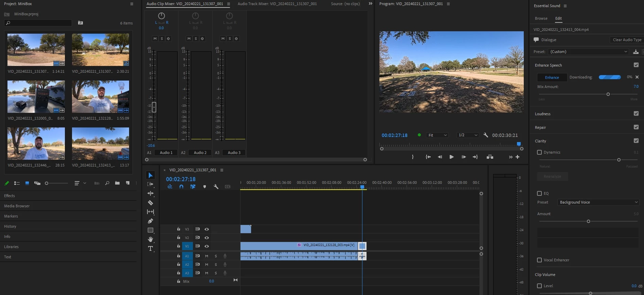This screenshot has height=295, width=644.
Task: Play the program monitor
Action: pyautogui.click(x=451, y=157)
